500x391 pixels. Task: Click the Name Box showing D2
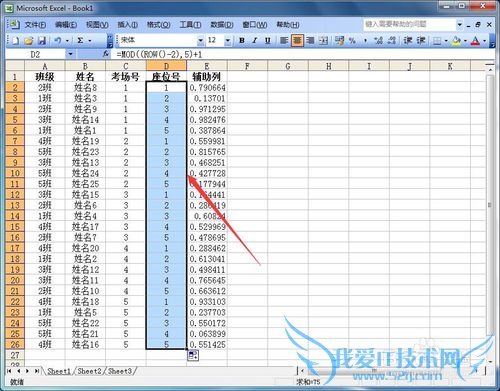pyautogui.click(x=36, y=54)
